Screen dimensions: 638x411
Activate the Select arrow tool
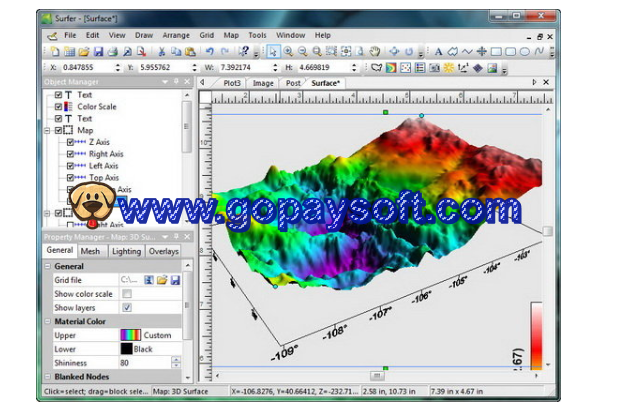(x=273, y=52)
